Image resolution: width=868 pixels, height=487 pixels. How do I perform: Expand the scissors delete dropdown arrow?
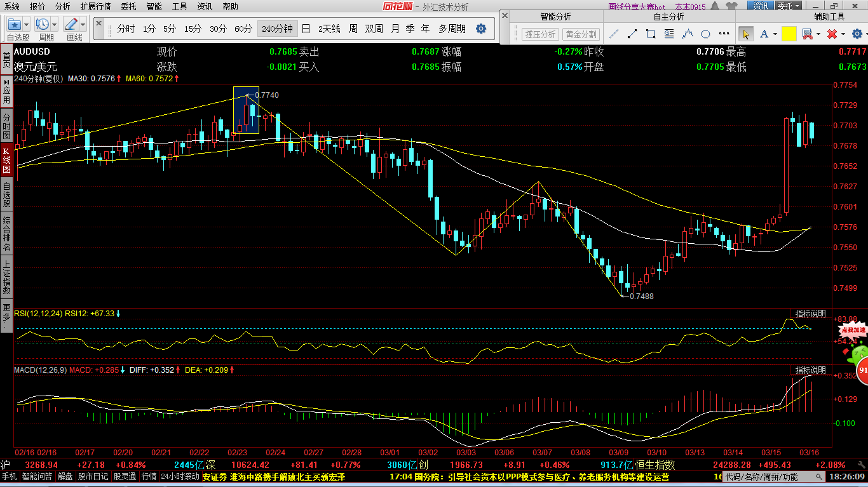[x=818, y=34]
